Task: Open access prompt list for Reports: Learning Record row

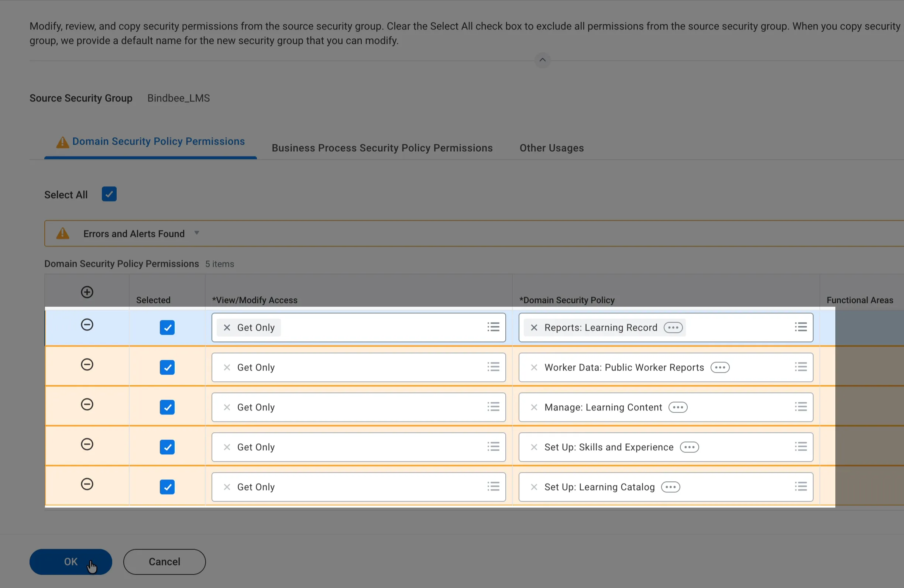Action: pyautogui.click(x=494, y=327)
